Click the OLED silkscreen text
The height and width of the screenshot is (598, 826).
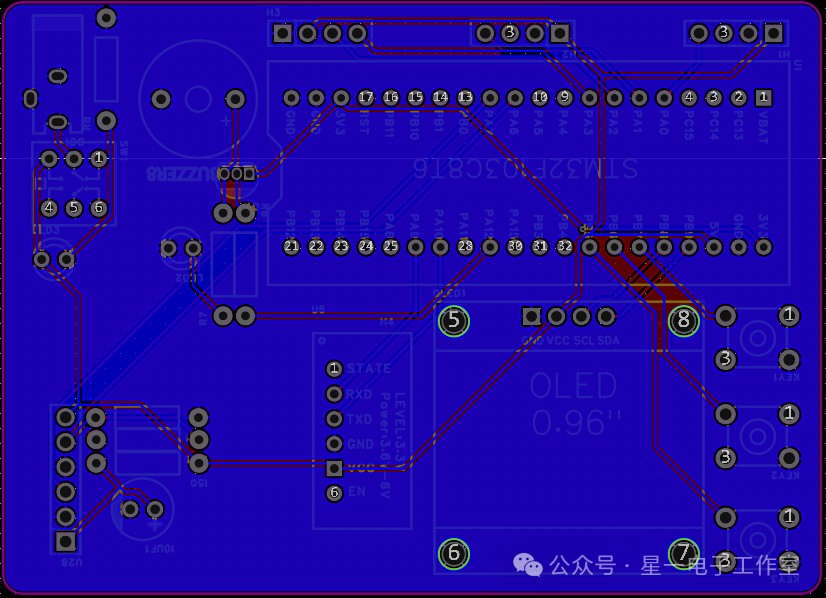tap(573, 386)
